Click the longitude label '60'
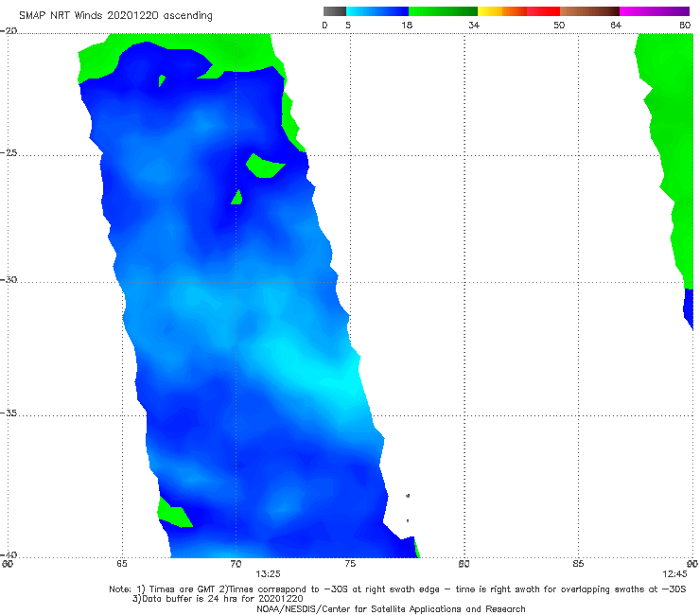This screenshot has width=700, height=615. pos(8,564)
